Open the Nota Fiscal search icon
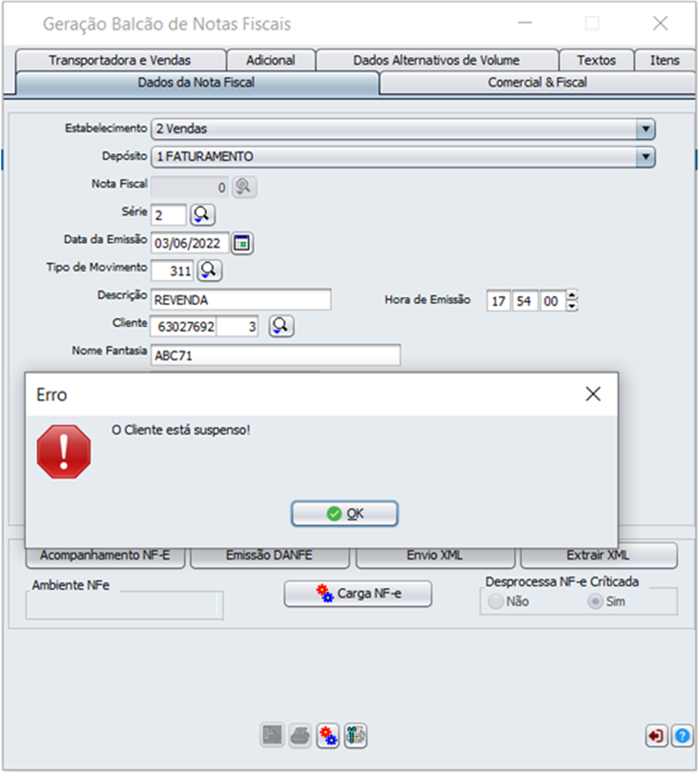 pos(244,187)
